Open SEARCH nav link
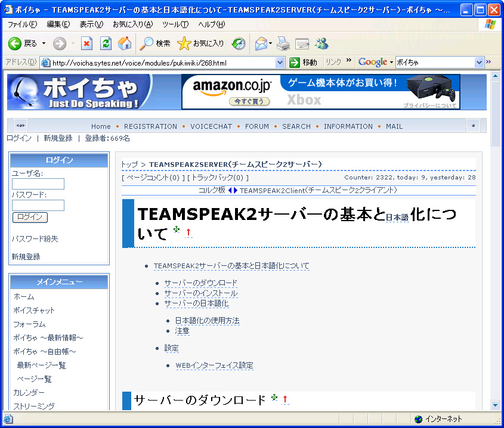The height and width of the screenshot is (428, 504). (296, 126)
